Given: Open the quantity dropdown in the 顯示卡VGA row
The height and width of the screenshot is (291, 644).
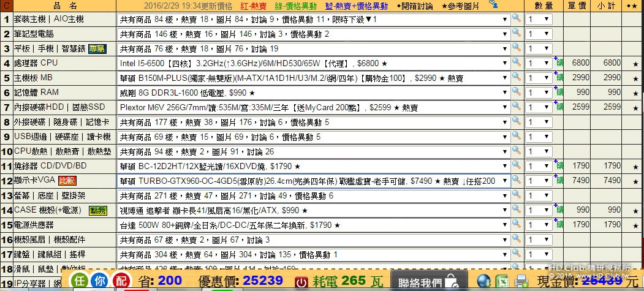Looking at the screenshot, I should [x=539, y=181].
